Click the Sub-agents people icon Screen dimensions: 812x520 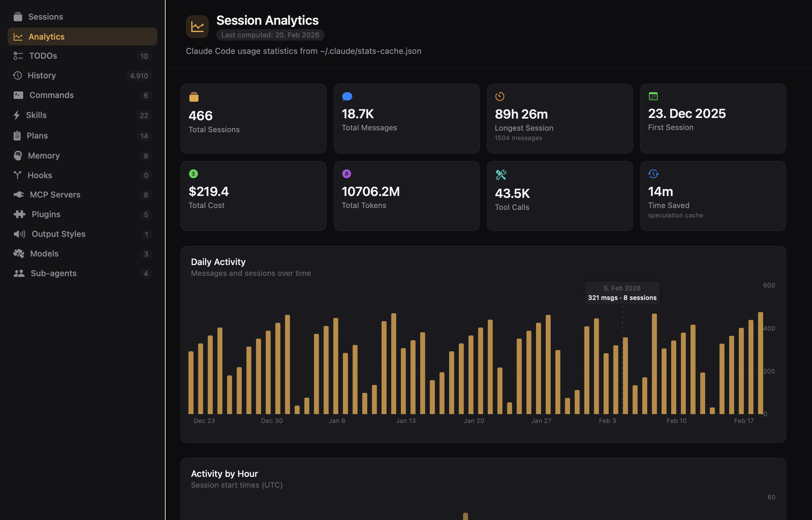[x=19, y=273]
